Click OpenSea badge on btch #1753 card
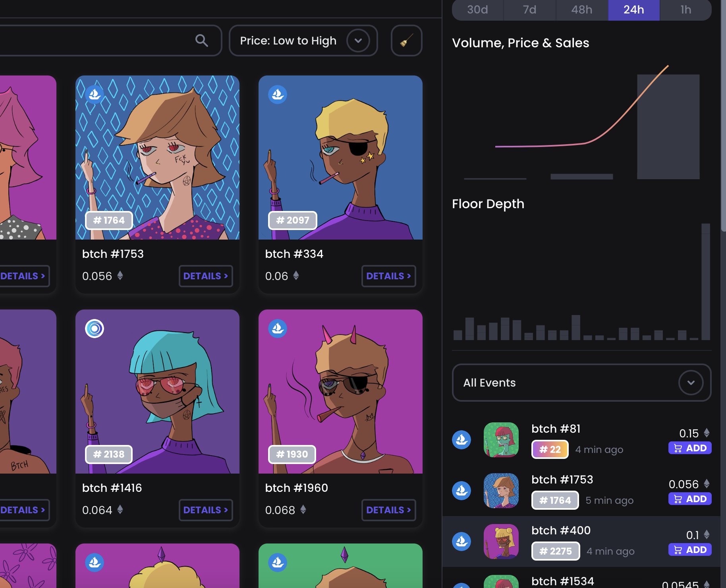This screenshot has width=726, height=588. (x=95, y=95)
